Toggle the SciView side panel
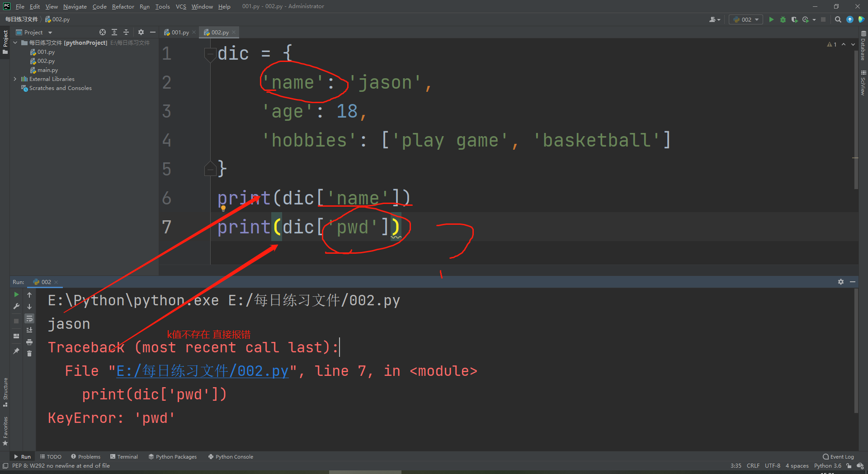 pos(863,83)
